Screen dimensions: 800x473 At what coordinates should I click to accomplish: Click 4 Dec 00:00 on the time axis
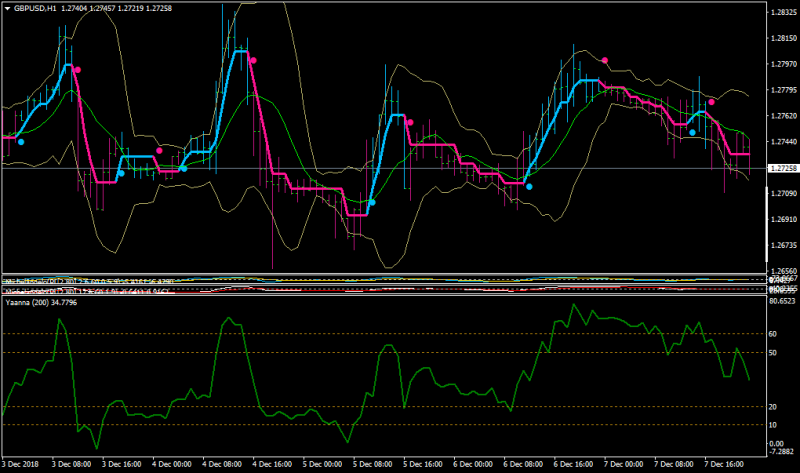[172, 464]
